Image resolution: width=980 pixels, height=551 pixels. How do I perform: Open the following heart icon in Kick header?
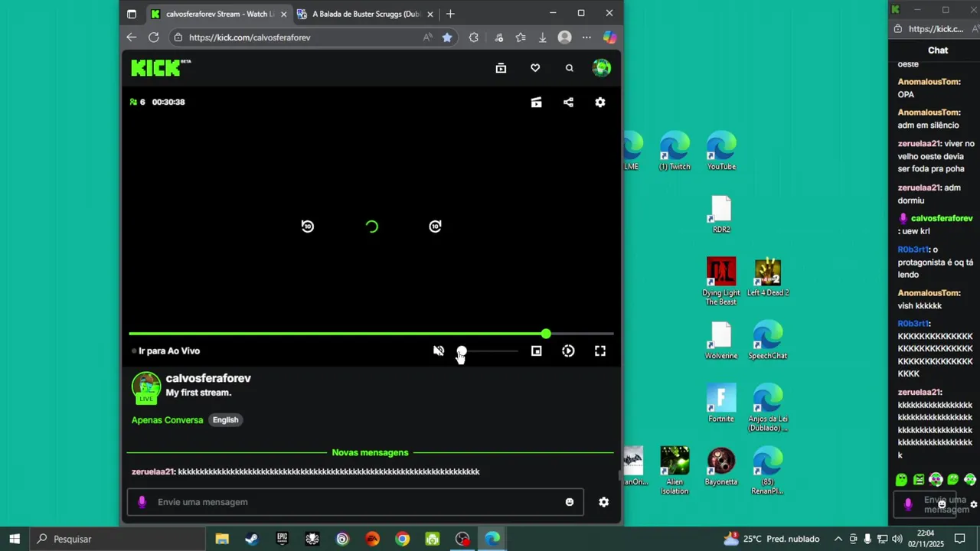535,68
